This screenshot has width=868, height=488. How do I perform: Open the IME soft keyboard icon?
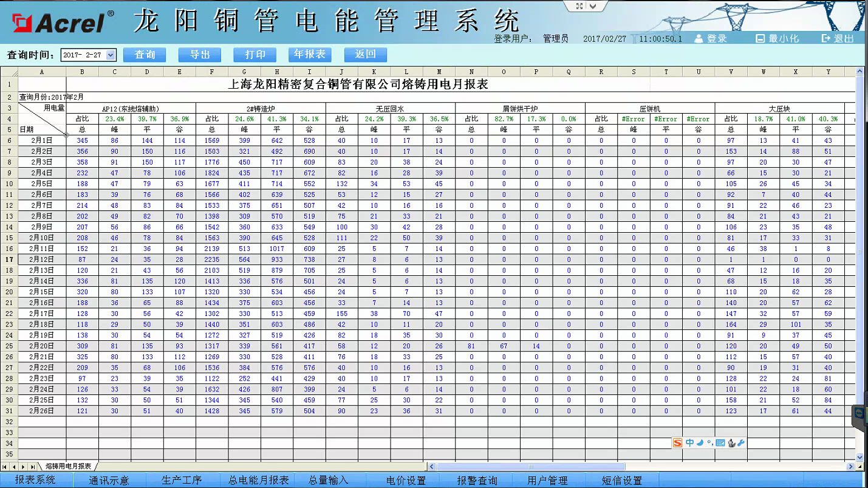(x=720, y=443)
